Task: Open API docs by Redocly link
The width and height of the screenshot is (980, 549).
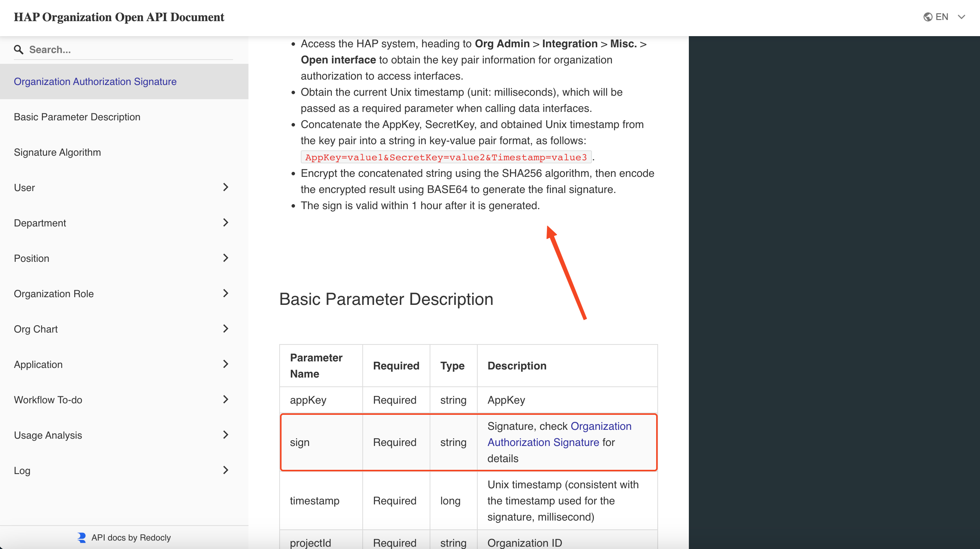Action: [131, 537]
